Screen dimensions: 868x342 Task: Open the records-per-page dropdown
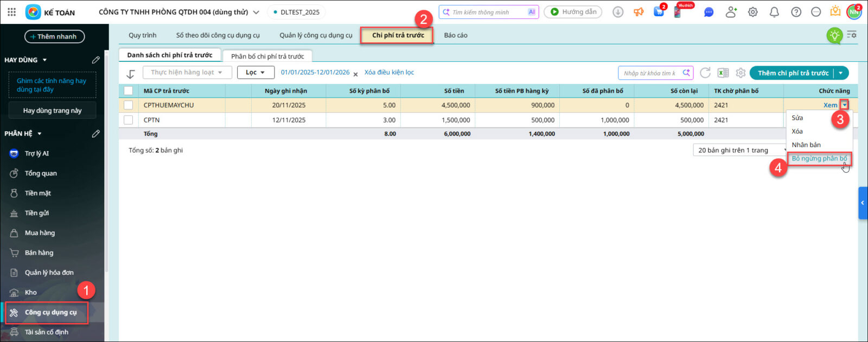point(739,150)
